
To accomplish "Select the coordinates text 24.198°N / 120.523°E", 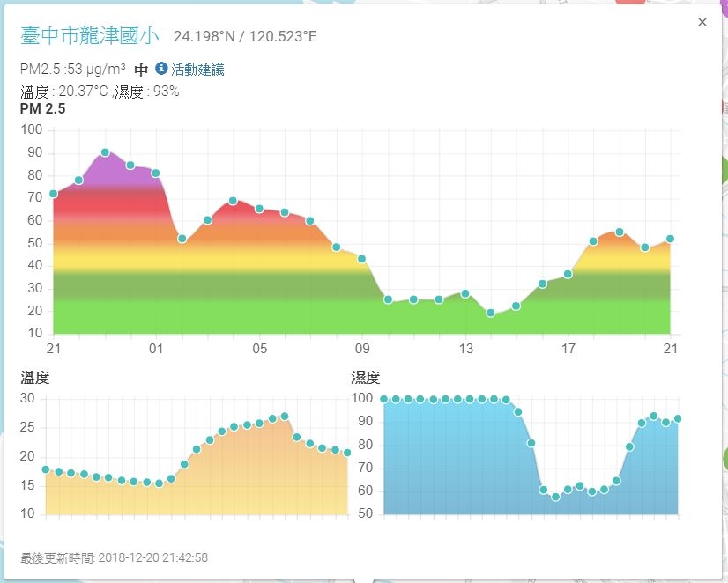I will click(245, 36).
